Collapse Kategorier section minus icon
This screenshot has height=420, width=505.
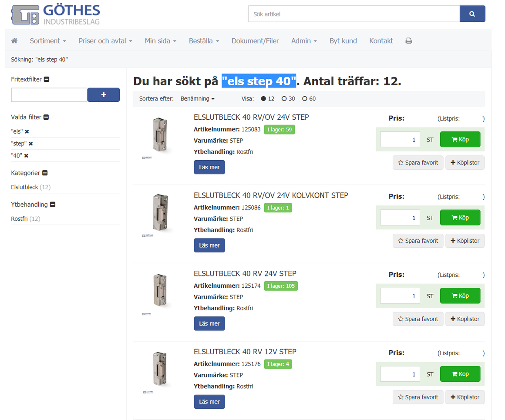[x=45, y=173]
